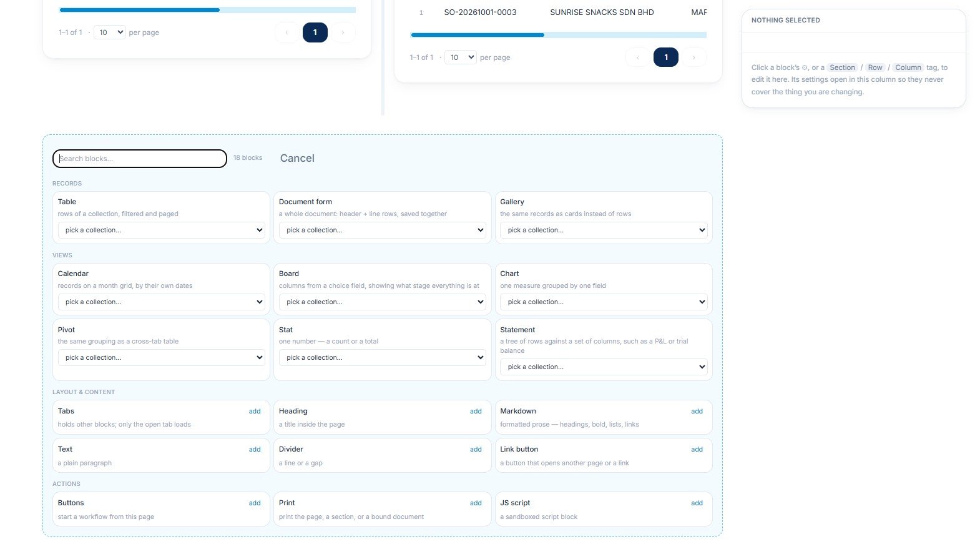
Task: Click the "LAYOUT & CONTENT" group label
Action: [84, 392]
